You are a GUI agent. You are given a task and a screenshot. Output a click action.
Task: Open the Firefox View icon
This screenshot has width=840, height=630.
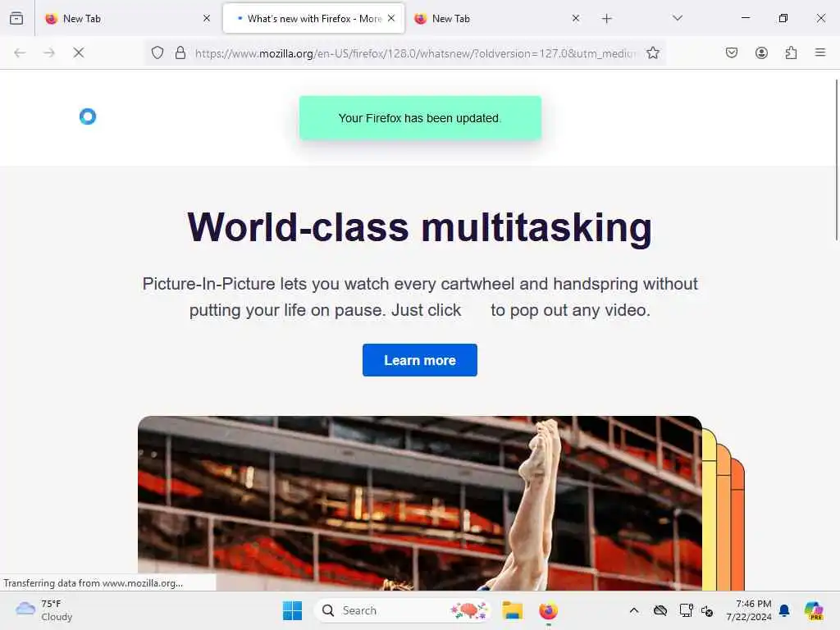[x=16, y=18]
